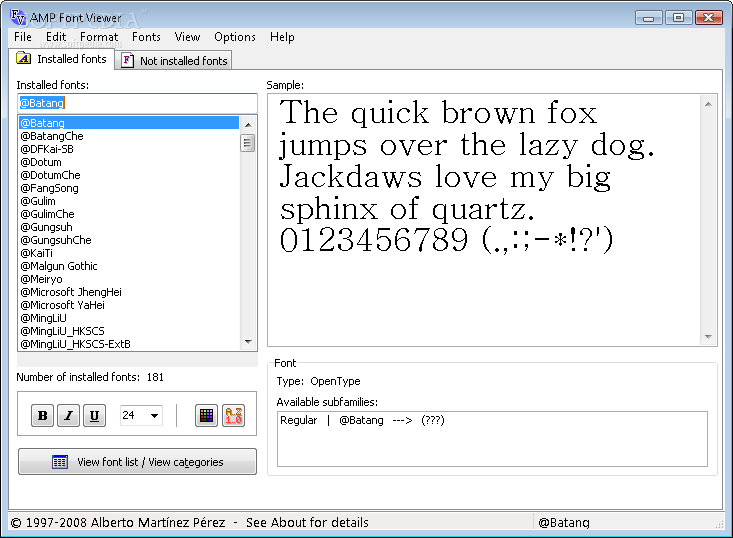
Task: Select @FangSong in font list
Action: [x=129, y=188]
